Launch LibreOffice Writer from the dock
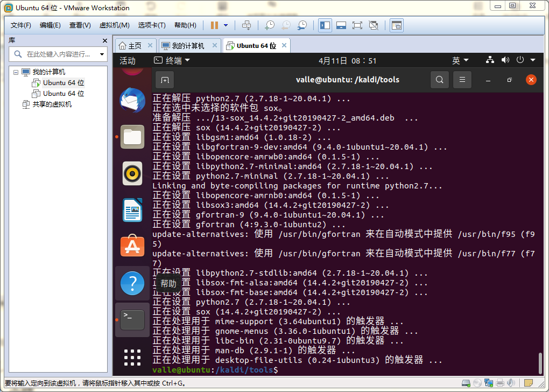This screenshot has height=392, width=549. (x=132, y=210)
